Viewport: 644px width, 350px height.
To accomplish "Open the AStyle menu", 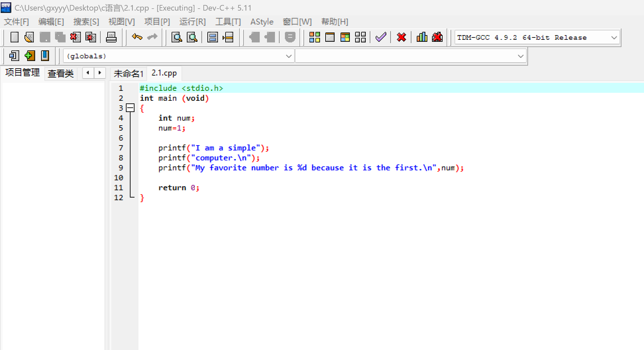I will tap(262, 22).
